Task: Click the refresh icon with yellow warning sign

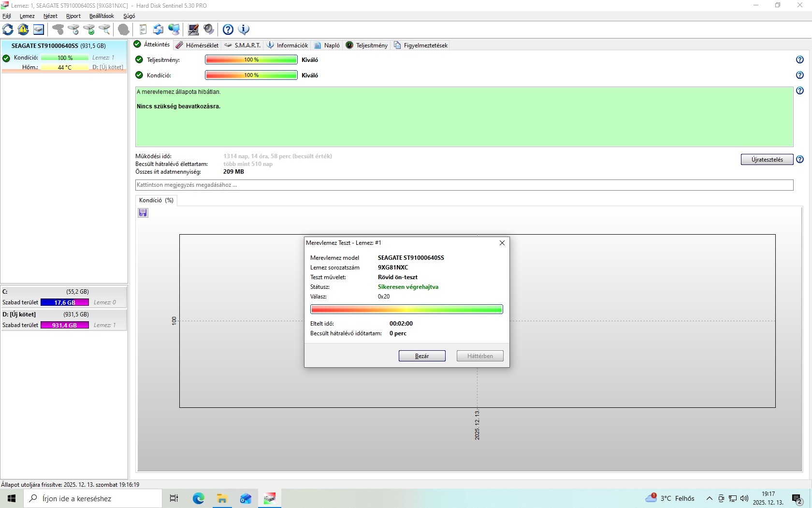Action: point(23,30)
